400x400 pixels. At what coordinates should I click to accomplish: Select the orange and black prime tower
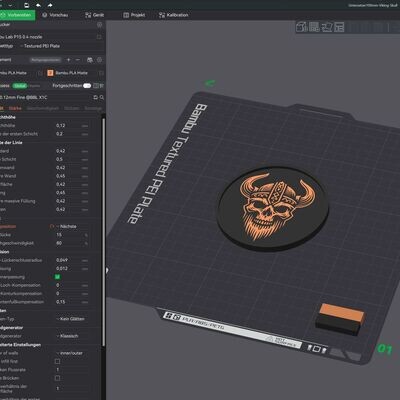point(339,319)
